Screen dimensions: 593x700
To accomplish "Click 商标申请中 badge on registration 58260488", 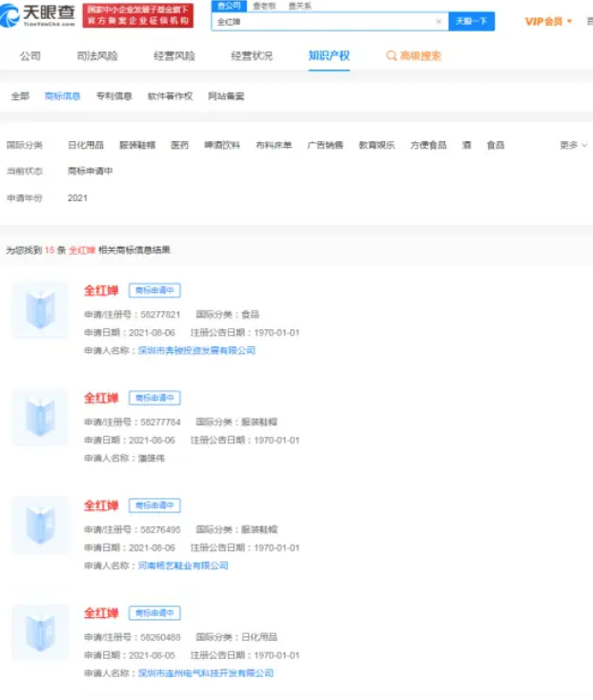I will click(x=154, y=613).
